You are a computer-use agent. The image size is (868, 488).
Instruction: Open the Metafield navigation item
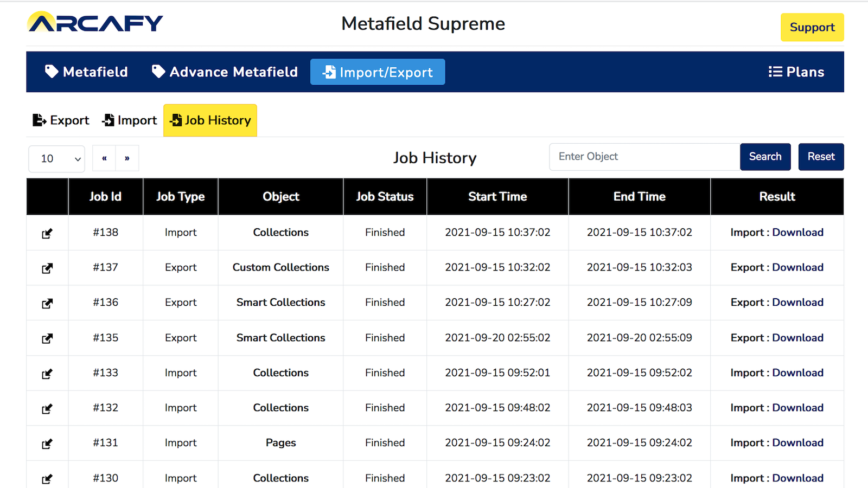point(86,72)
